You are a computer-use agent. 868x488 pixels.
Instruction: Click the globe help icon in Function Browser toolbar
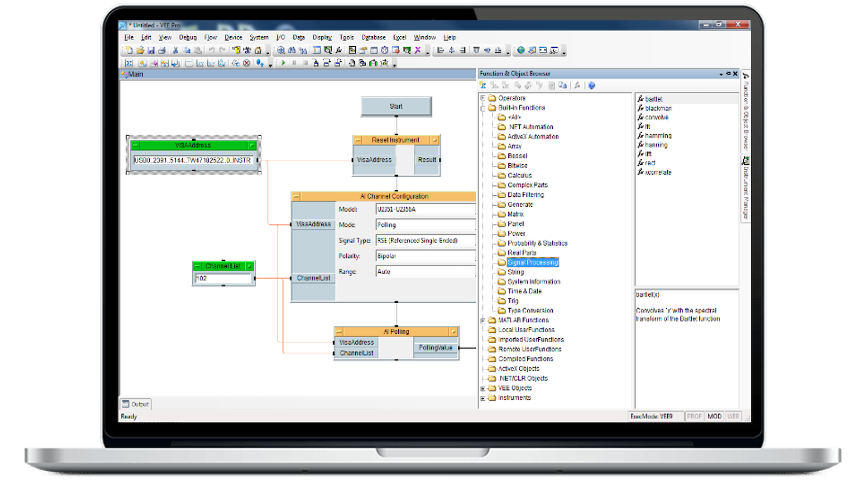(x=592, y=85)
